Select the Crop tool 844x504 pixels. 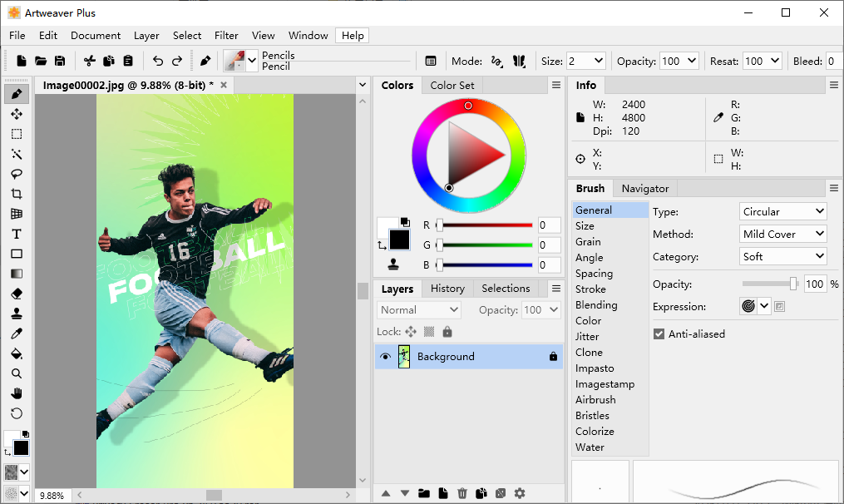tap(16, 194)
